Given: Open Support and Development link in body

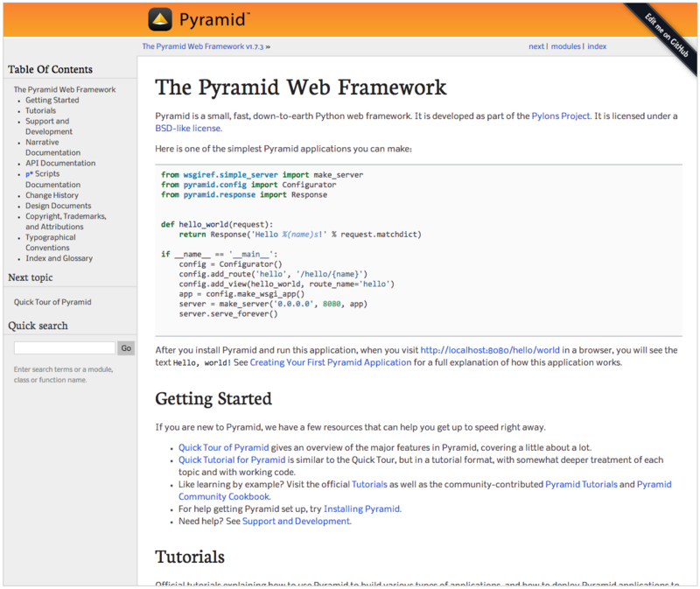Looking at the screenshot, I should coord(296,521).
